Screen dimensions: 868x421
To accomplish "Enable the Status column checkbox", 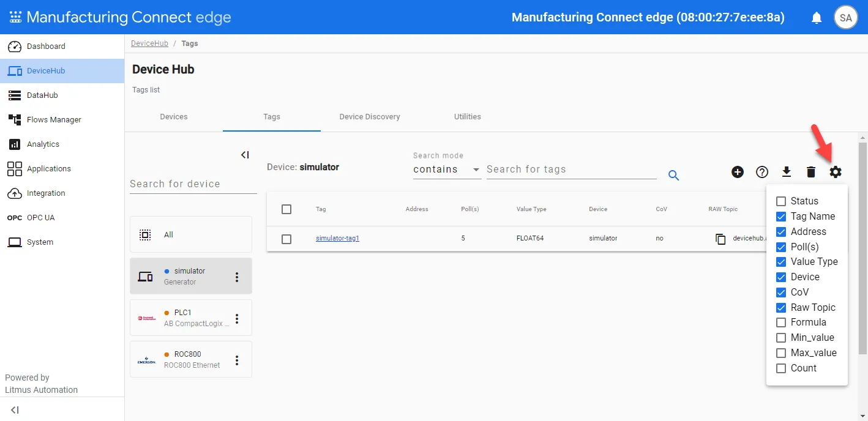I will [x=781, y=201].
